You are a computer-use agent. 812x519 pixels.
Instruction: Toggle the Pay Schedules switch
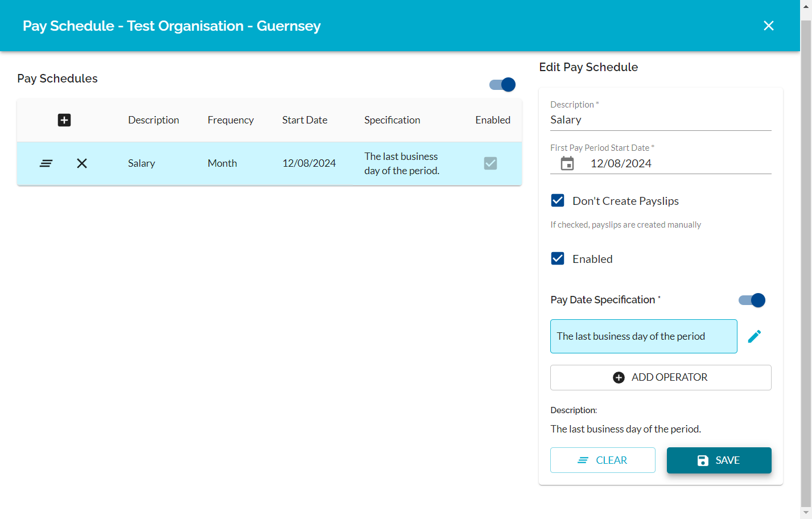coord(502,85)
